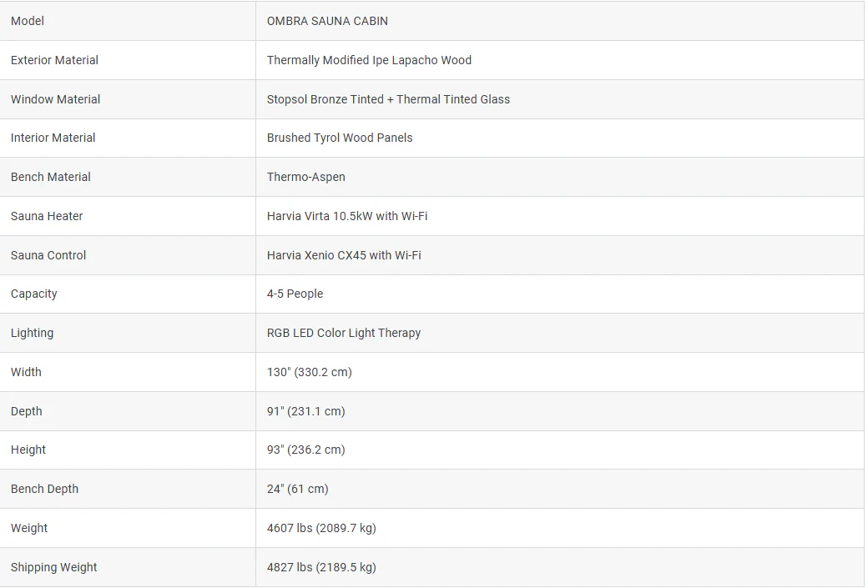Select the Sauna Control label
This screenshot has height=588, width=868.
pos(48,255)
